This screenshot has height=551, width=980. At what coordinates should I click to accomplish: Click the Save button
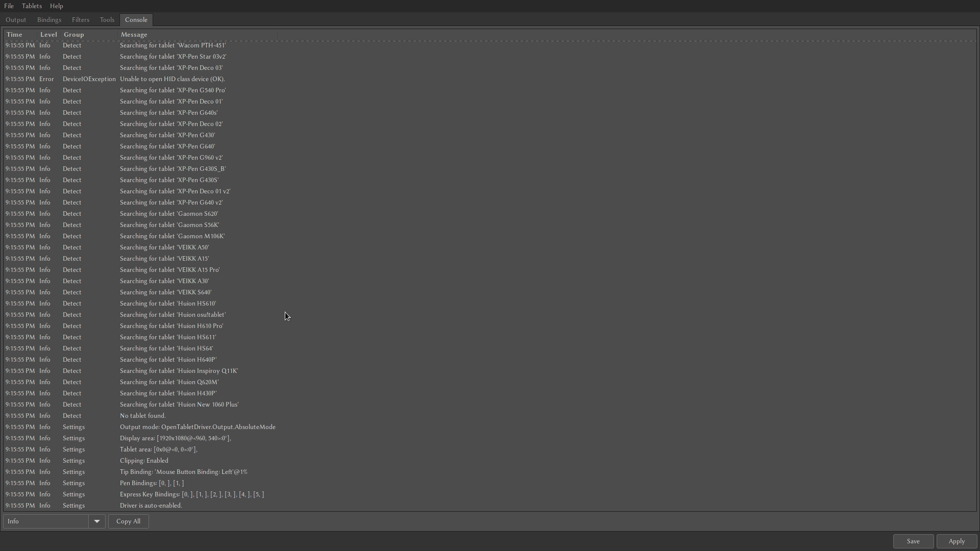[x=913, y=541]
